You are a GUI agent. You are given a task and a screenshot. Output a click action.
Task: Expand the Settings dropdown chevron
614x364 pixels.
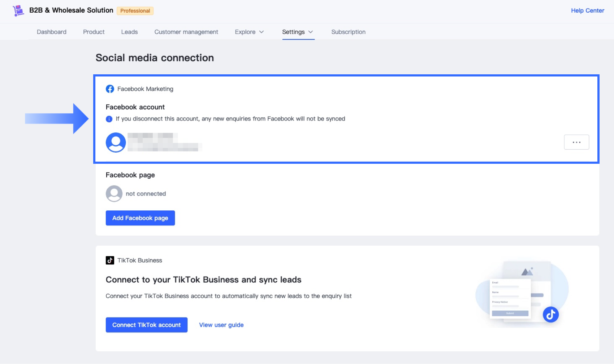coord(311,32)
